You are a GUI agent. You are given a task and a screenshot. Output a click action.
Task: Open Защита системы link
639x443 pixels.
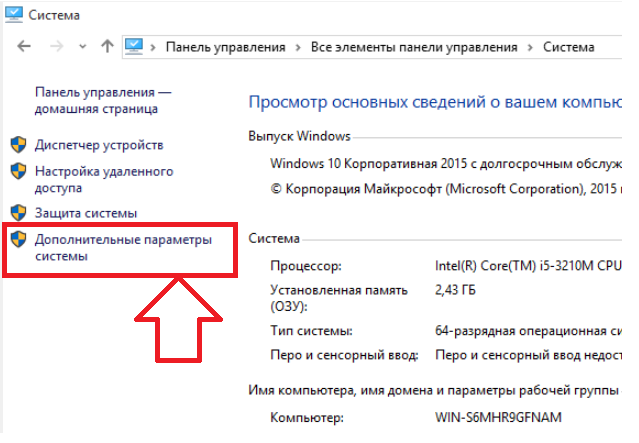point(86,213)
